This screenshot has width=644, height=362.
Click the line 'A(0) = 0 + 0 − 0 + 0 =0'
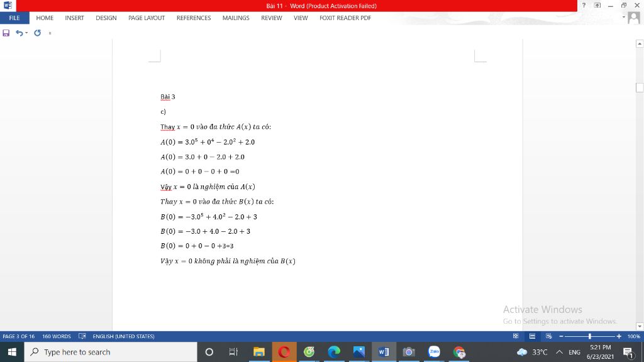(x=199, y=172)
